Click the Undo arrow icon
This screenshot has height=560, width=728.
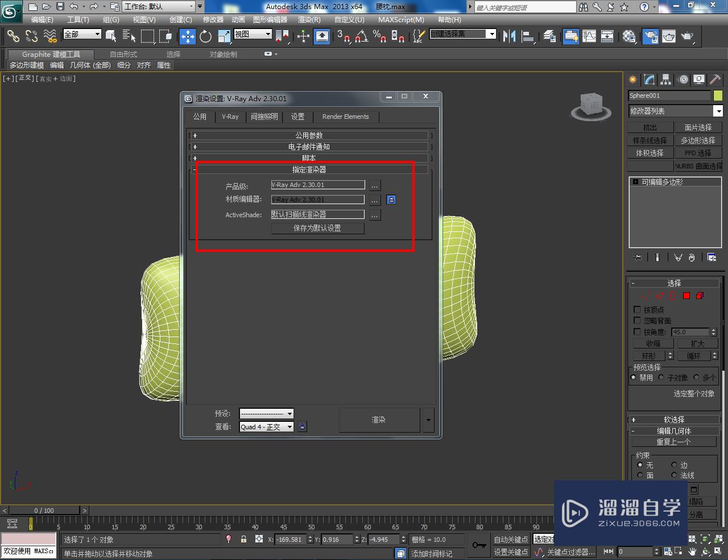pos(74,7)
